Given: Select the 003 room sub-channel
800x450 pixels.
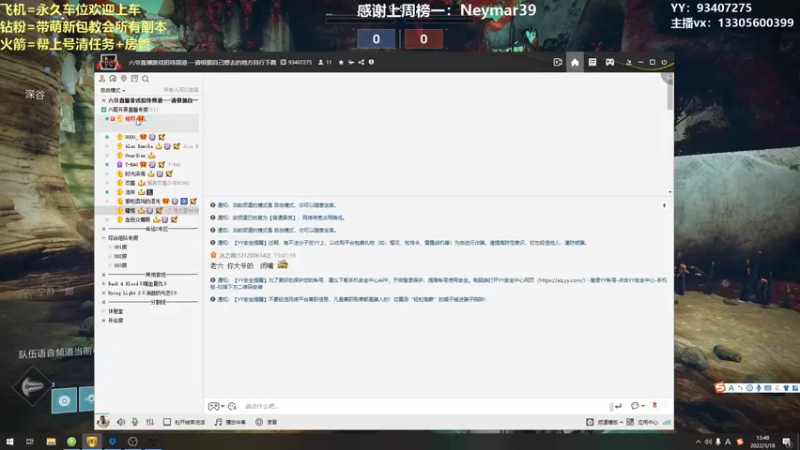Looking at the screenshot, I should point(121,265).
